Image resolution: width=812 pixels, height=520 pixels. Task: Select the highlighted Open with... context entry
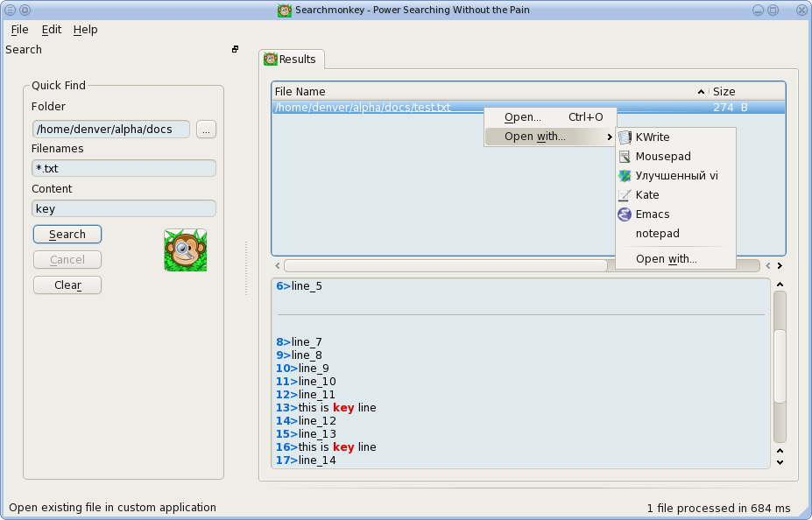pos(550,137)
